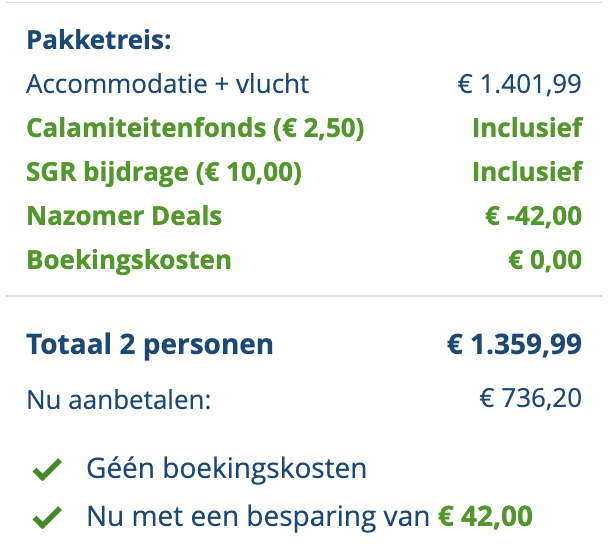The width and height of the screenshot is (610, 556).
Task: Select the Accommodatie + vlucht label
Action: click(168, 84)
